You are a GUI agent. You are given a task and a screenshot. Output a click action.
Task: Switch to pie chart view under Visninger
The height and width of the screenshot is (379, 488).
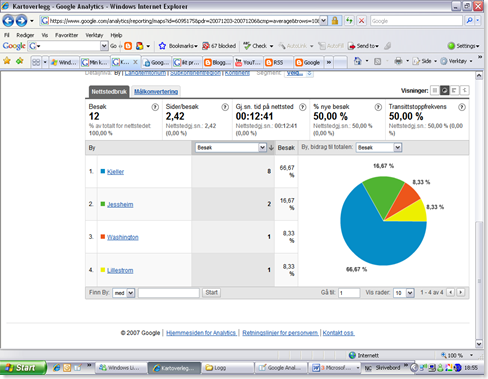click(444, 90)
